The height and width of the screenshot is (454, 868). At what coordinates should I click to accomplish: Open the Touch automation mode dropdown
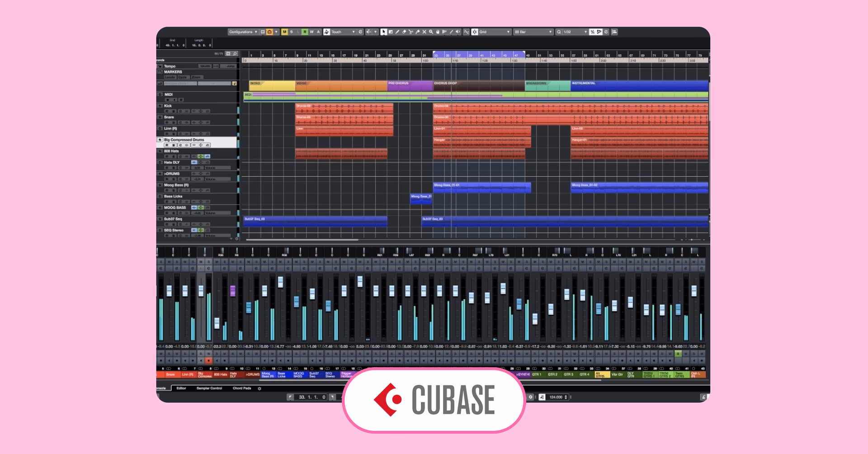[x=344, y=32]
